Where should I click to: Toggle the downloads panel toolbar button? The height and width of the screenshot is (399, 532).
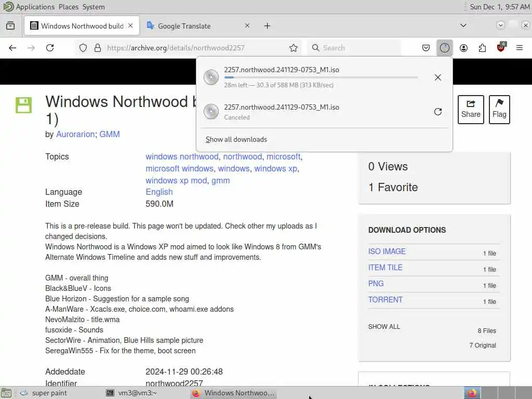coord(445,48)
